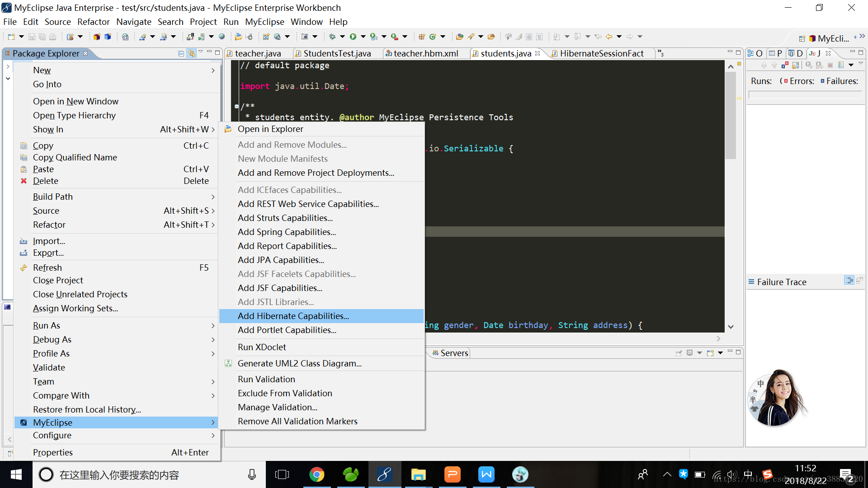Click the editor scroll down arrow
Viewport: 868px width, 488px height.
pyautogui.click(x=731, y=326)
